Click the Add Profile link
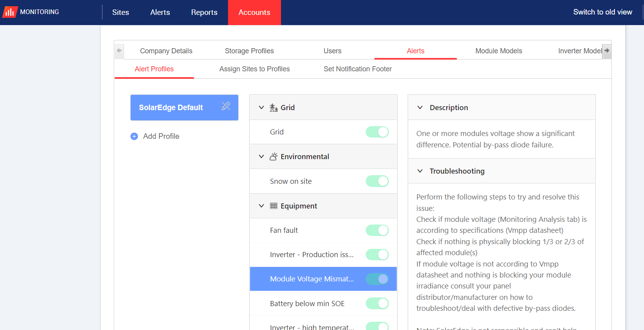The image size is (644, 330). coord(161,136)
